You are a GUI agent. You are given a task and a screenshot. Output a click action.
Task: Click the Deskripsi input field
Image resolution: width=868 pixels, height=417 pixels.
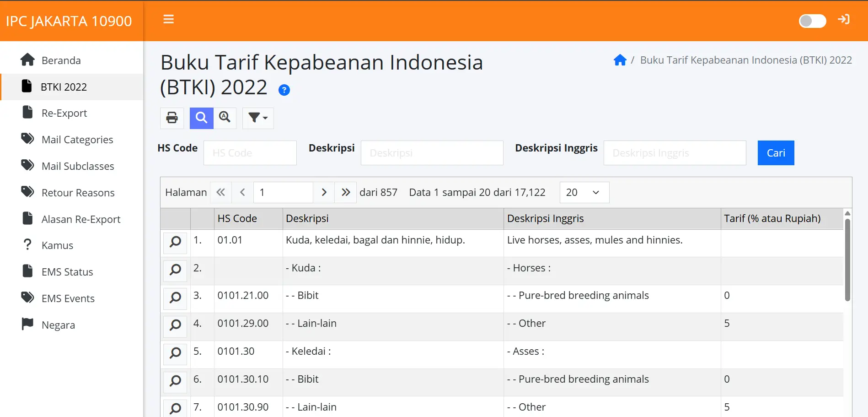pos(432,153)
